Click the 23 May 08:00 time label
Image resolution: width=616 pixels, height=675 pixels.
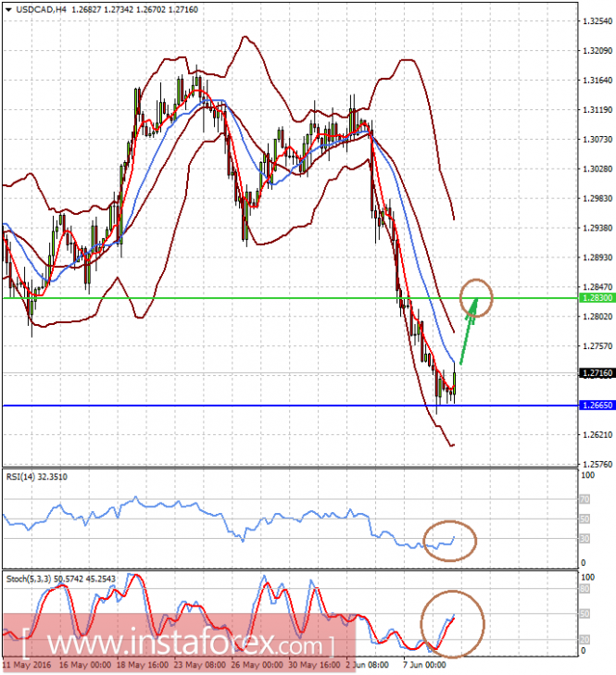[199, 665]
